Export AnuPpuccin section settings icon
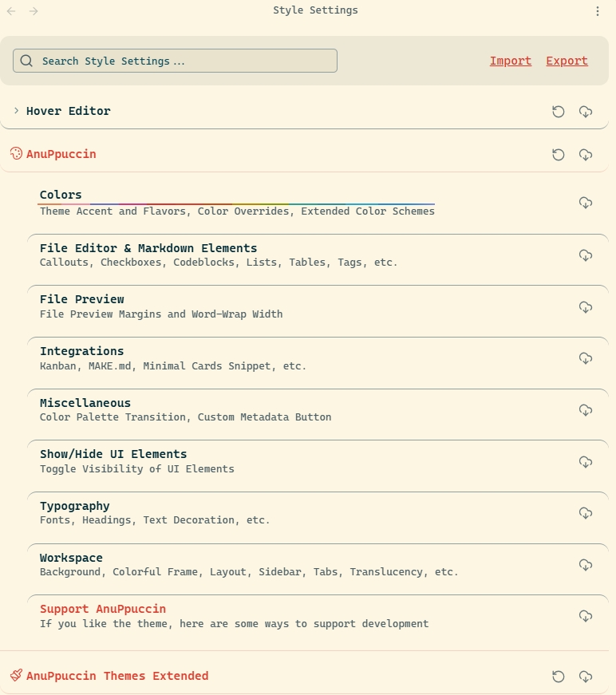Screen dimensions: 616x695 [x=586, y=155]
